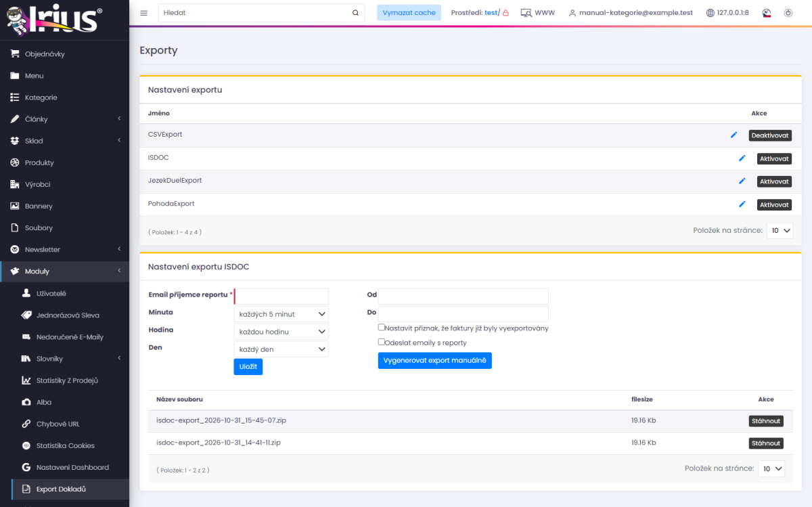Edit the CSVExport row with pencil icon
Screen dimensions: 812x507
pos(734,135)
